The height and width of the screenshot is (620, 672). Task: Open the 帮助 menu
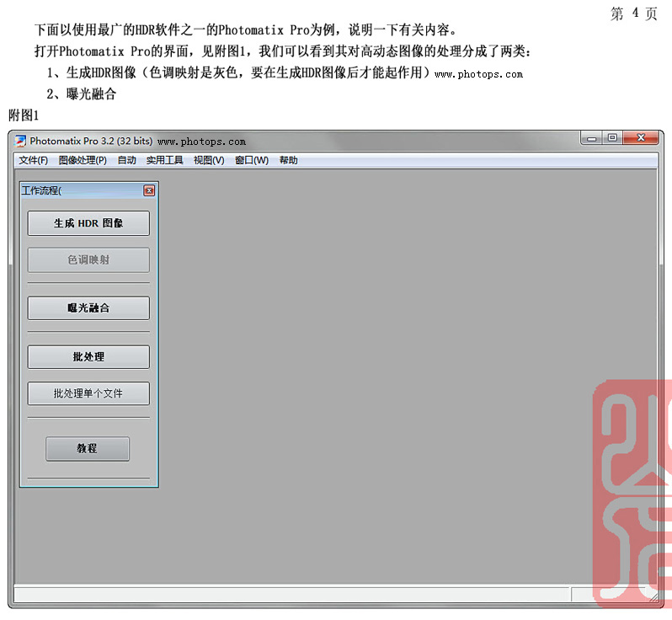[x=289, y=160]
